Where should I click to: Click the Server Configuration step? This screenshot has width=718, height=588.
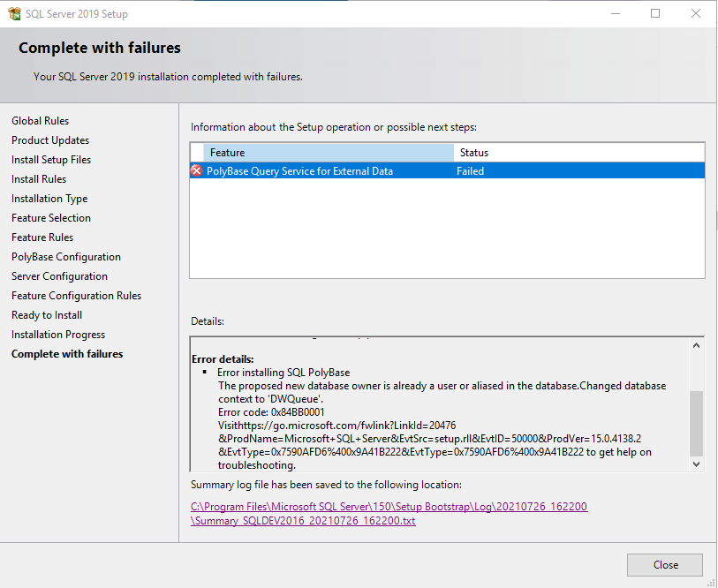click(x=59, y=276)
